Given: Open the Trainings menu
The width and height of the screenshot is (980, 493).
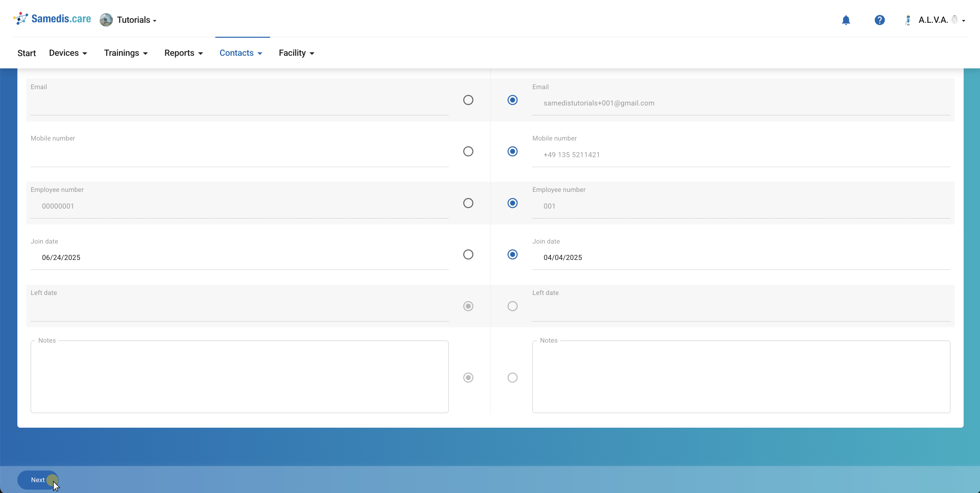Looking at the screenshot, I should [x=126, y=53].
